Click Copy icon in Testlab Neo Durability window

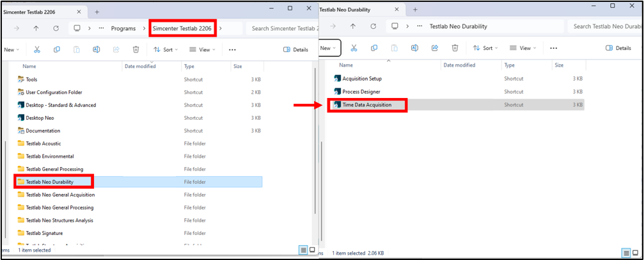pos(373,48)
